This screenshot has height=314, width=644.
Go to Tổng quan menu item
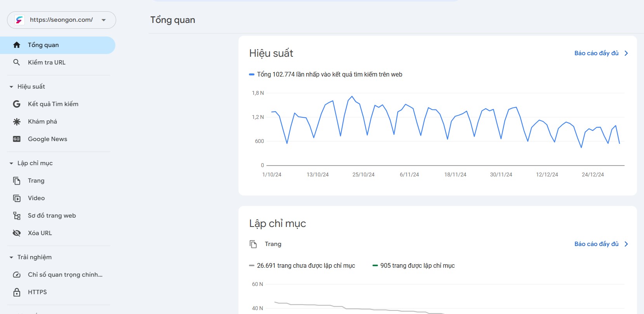[x=57, y=45]
